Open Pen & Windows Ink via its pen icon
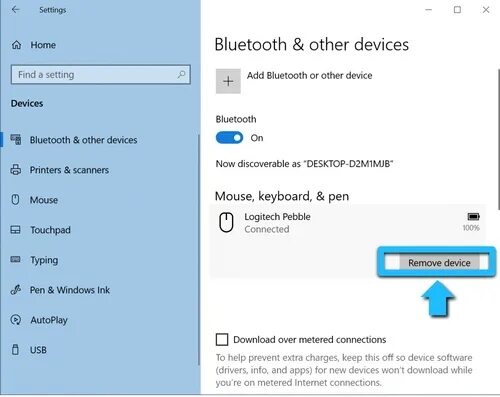The width and height of the screenshot is (500, 397). tap(16, 290)
